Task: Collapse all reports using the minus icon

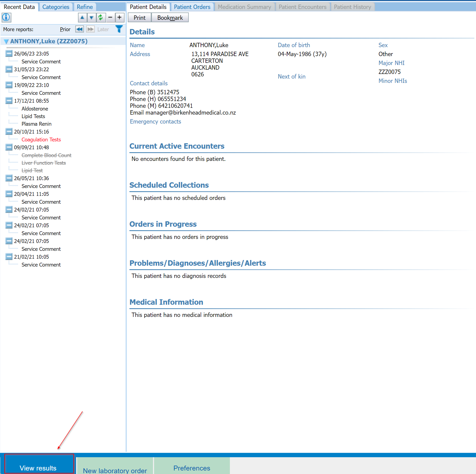Action: pyautogui.click(x=110, y=17)
